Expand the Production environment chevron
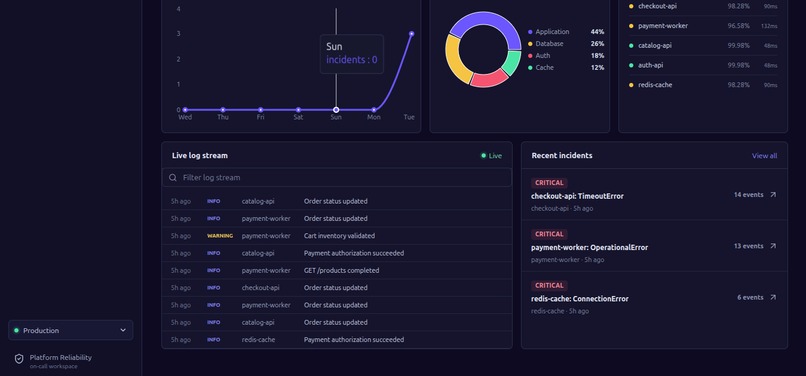This screenshot has height=376, width=806. coord(123,330)
